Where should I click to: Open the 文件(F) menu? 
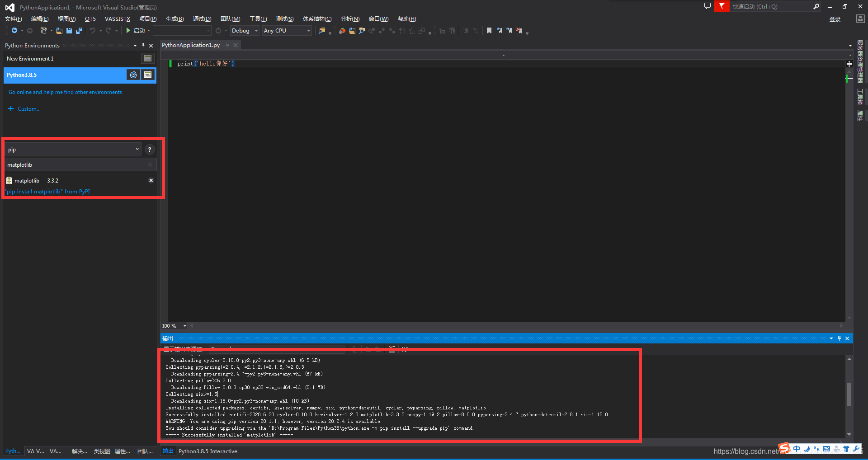13,19
